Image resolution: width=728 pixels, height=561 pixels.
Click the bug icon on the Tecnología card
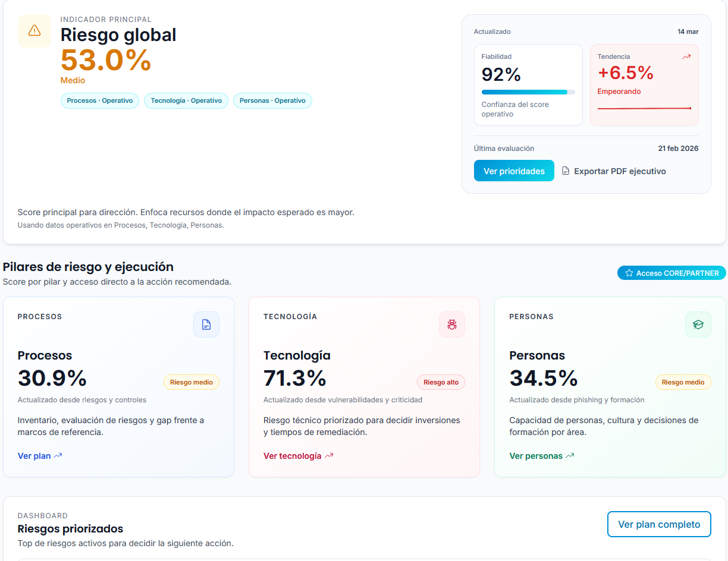coord(452,324)
